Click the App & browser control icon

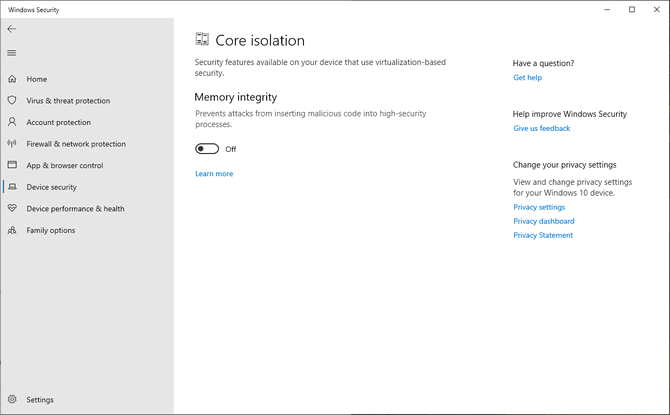coord(12,165)
